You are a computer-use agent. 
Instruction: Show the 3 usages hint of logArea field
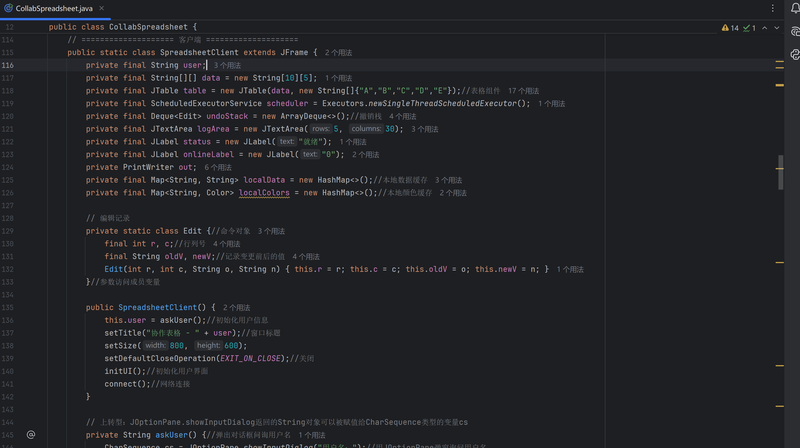pyautogui.click(x=424, y=129)
